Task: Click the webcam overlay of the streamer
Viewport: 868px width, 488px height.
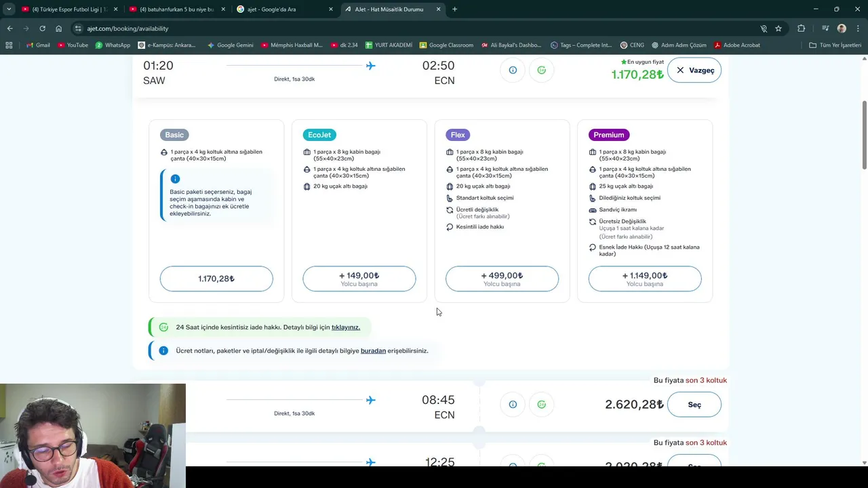Action: [93, 436]
